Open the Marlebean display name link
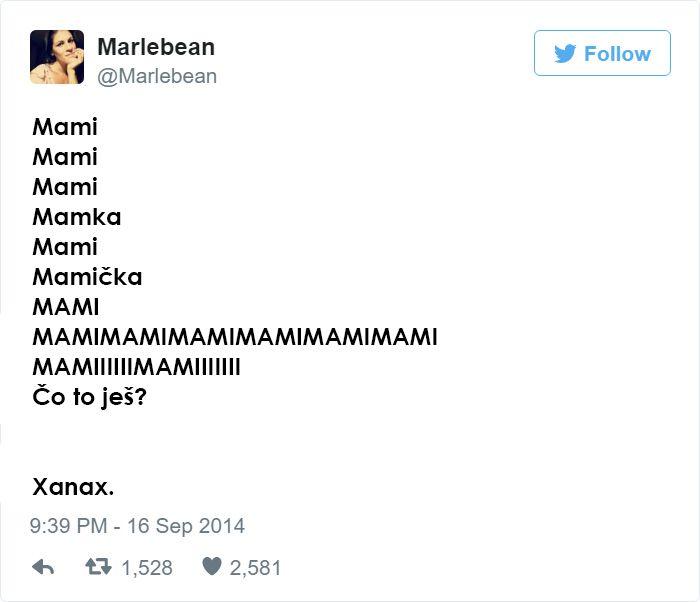The width and height of the screenshot is (700, 602). click(156, 47)
